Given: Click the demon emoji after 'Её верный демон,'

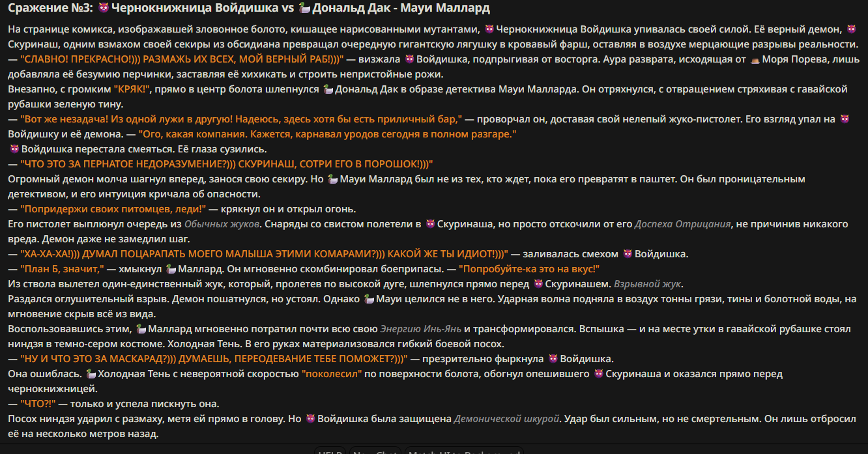Looking at the screenshot, I should [x=851, y=29].
